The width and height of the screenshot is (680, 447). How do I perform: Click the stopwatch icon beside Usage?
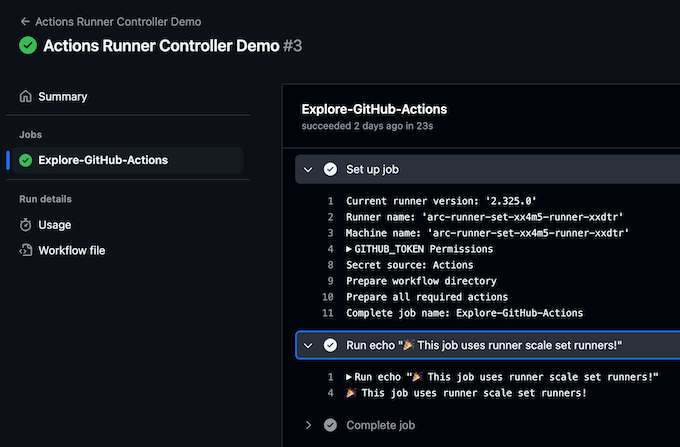26,225
